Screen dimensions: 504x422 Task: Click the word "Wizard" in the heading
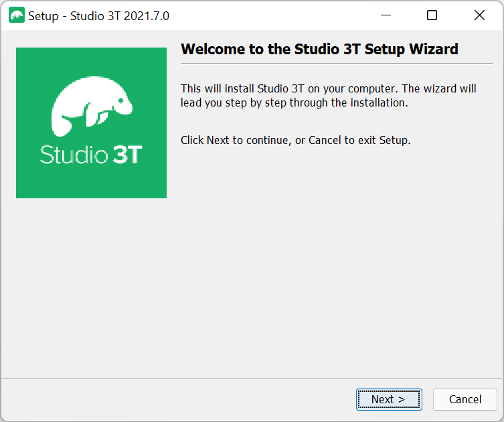click(434, 49)
